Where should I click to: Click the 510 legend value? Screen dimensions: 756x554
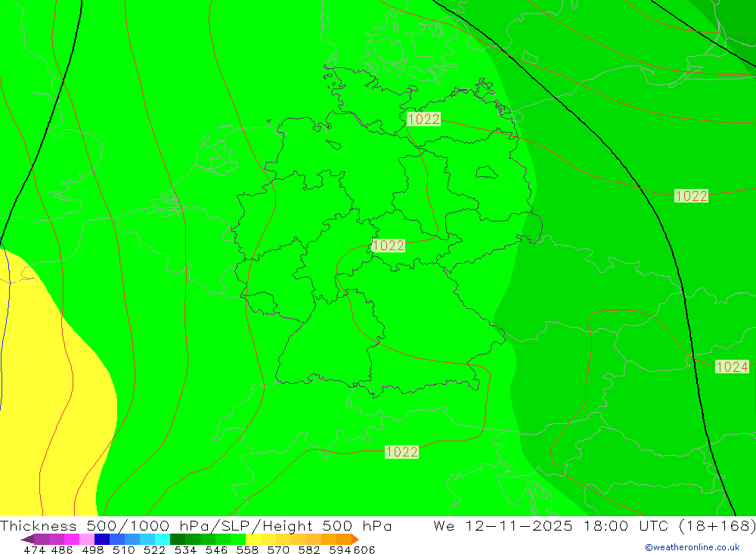[123, 550]
